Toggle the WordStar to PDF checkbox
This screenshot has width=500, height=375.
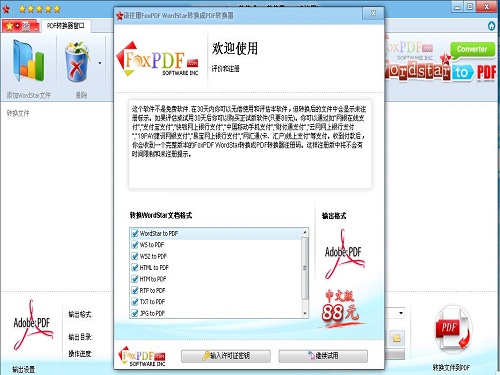point(135,233)
